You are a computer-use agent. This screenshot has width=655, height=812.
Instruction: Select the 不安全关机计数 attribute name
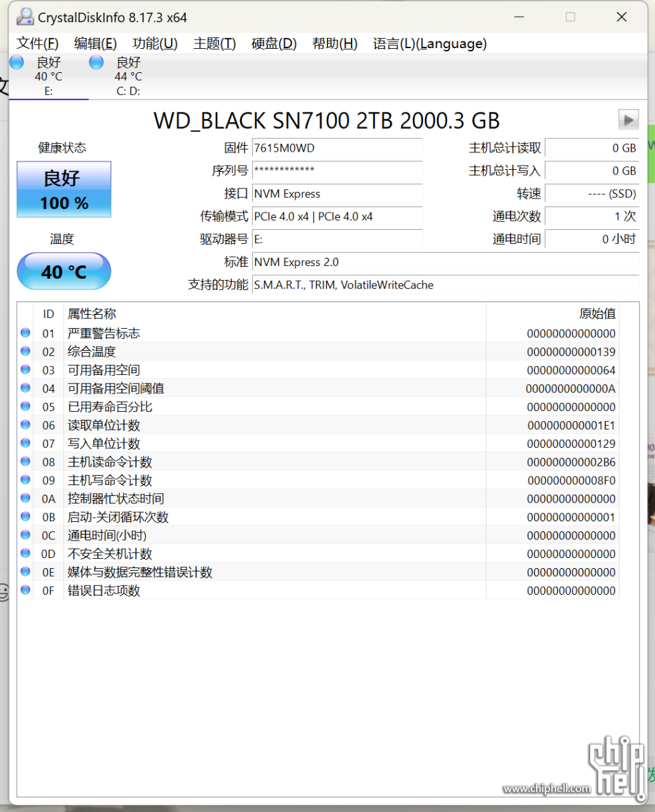pyautogui.click(x=110, y=554)
